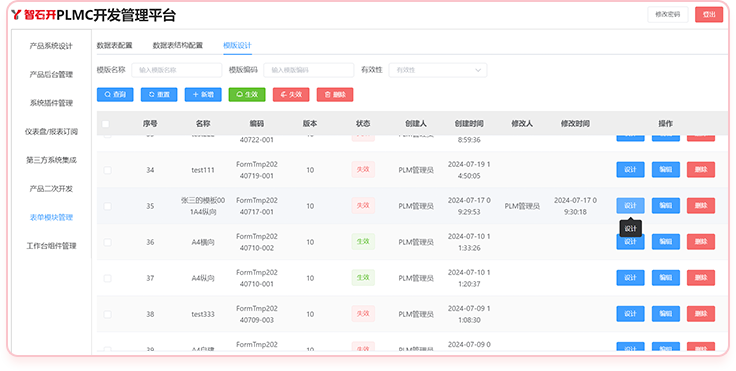The image size is (736, 371).
Task: Click the 失效 deactivate button in toolbar
Action: [x=291, y=94]
